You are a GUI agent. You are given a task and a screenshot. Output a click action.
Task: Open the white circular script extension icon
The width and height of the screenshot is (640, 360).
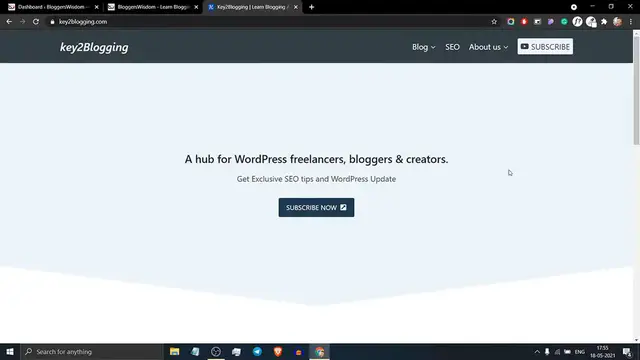pyautogui.click(x=577, y=22)
